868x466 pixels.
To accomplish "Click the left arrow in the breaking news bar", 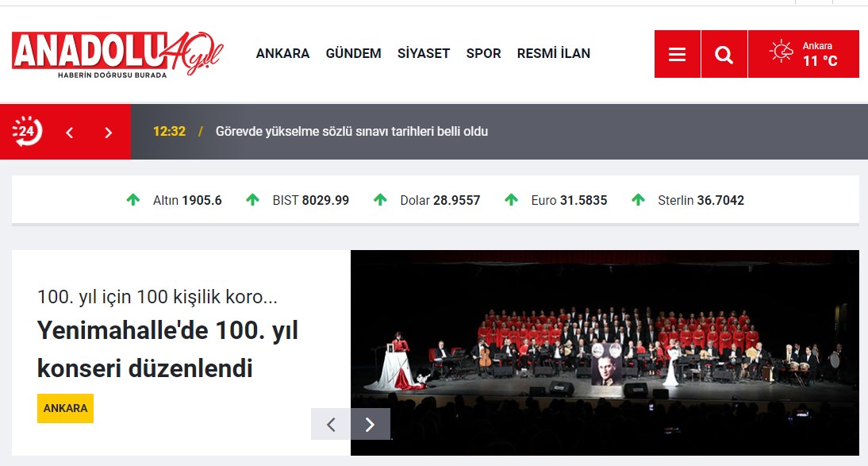I will pos(68,132).
